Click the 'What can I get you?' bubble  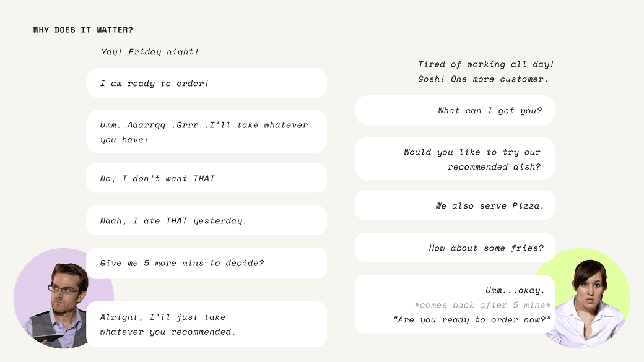[x=455, y=110]
